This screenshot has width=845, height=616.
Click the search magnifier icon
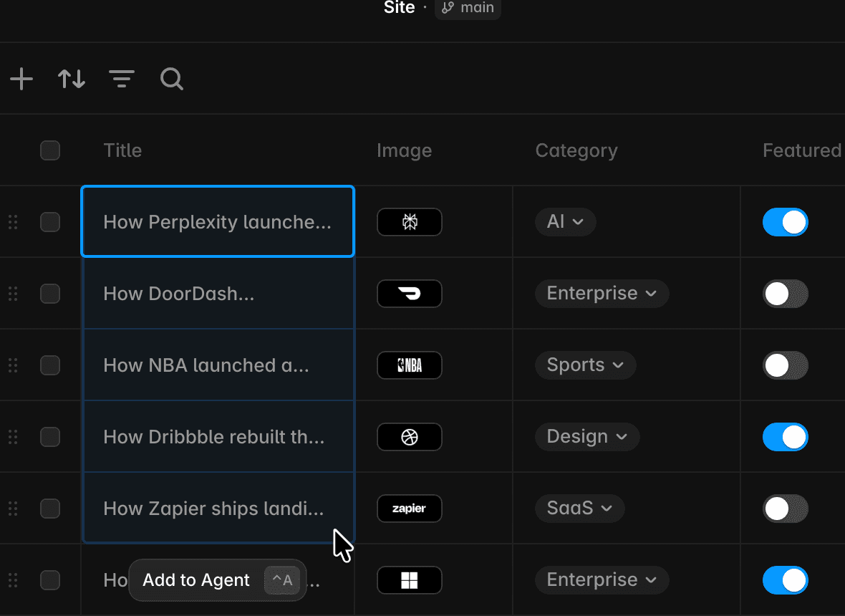172,80
